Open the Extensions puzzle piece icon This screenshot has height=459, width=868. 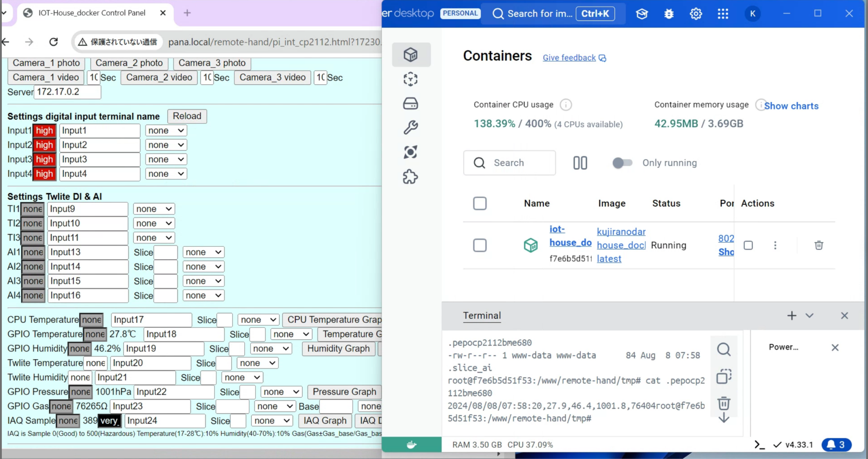point(410,176)
